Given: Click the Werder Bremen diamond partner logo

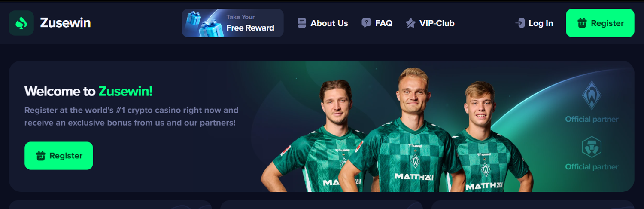Looking at the screenshot, I should pyautogui.click(x=592, y=95).
